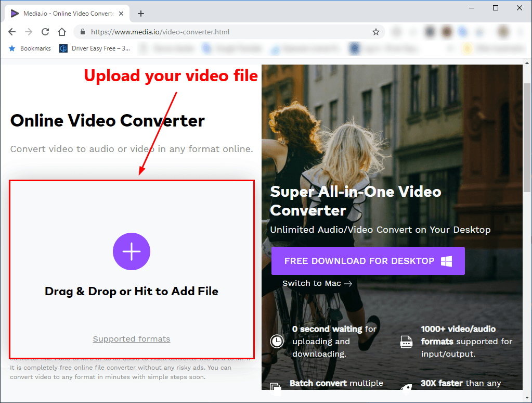
Task: Bookmark this page with the star icon
Action: pyautogui.click(x=376, y=32)
